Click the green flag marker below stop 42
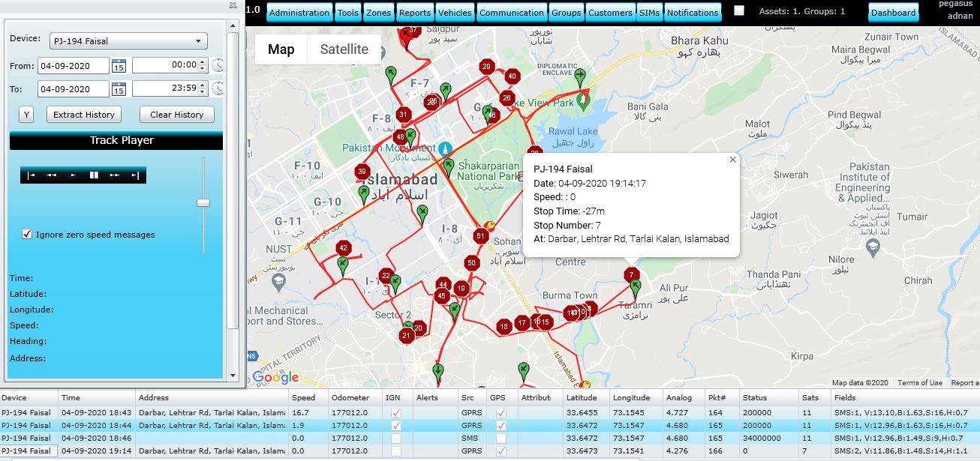The height and width of the screenshot is (461, 980). (x=343, y=266)
